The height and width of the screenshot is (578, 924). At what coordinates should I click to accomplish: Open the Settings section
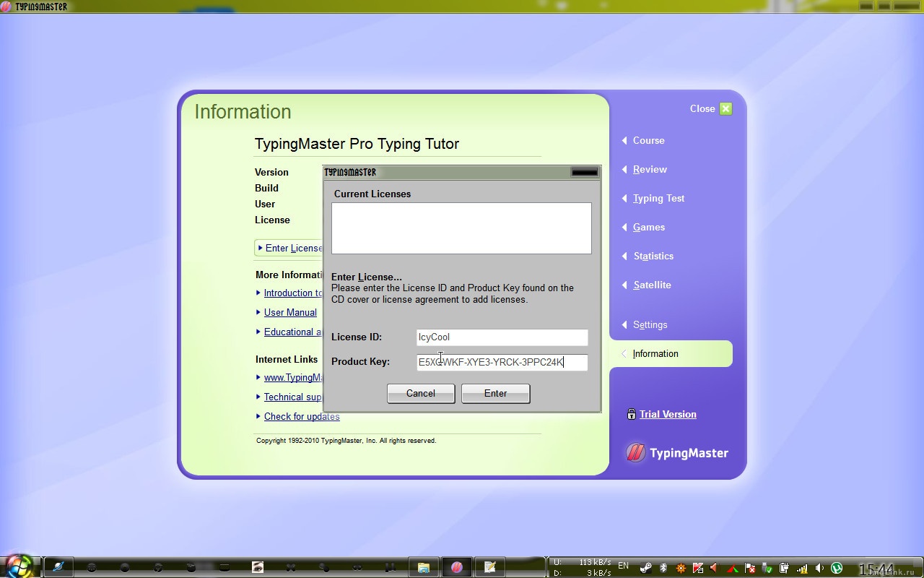click(650, 324)
